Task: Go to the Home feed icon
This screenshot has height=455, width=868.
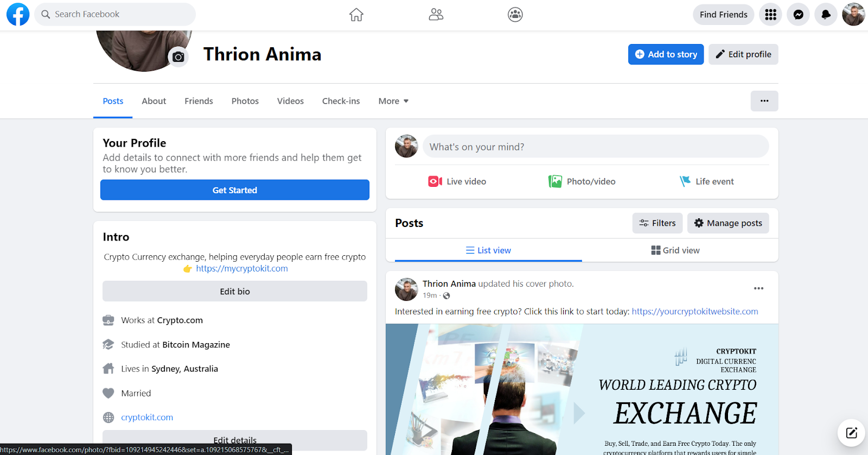Action: coord(356,15)
